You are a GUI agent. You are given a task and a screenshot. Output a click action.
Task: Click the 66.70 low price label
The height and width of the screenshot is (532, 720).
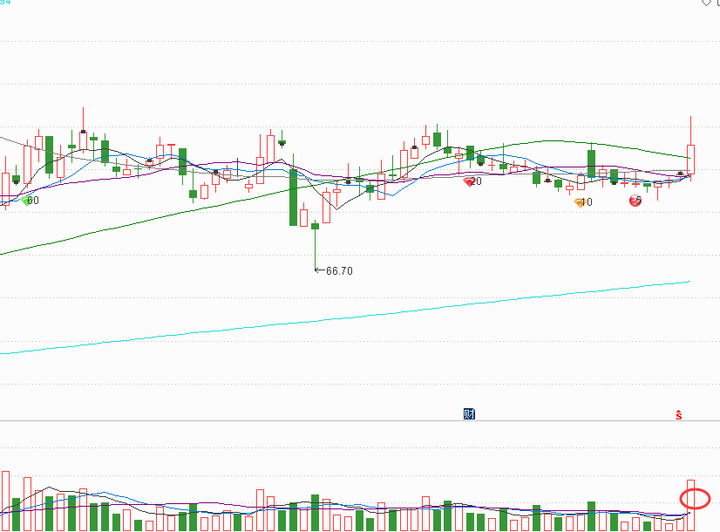pyautogui.click(x=339, y=271)
